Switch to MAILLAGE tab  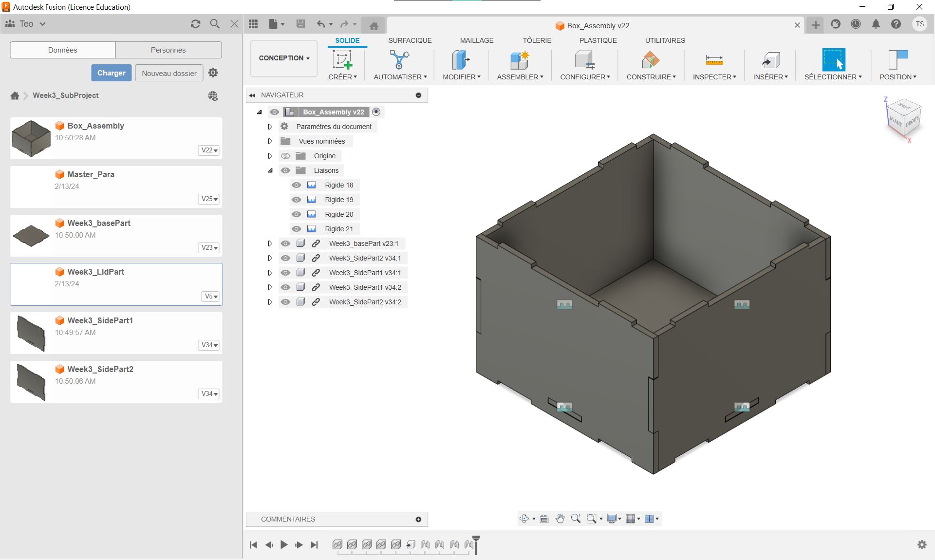coord(476,40)
